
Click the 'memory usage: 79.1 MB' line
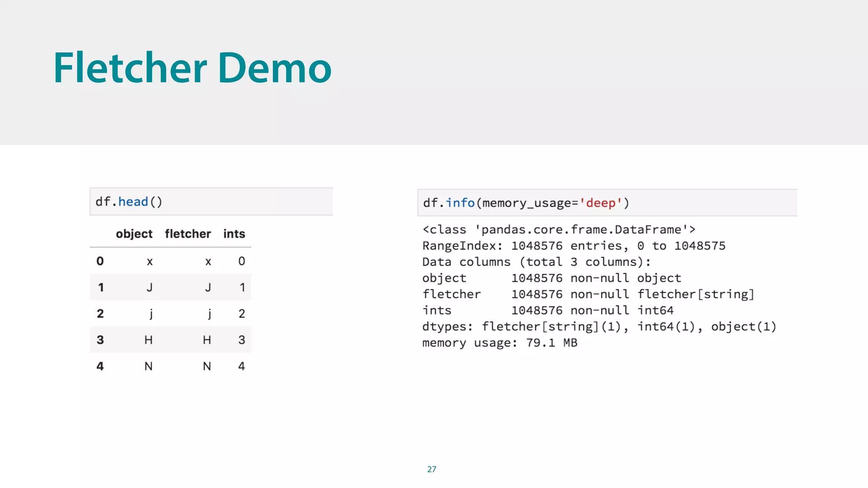(500, 343)
